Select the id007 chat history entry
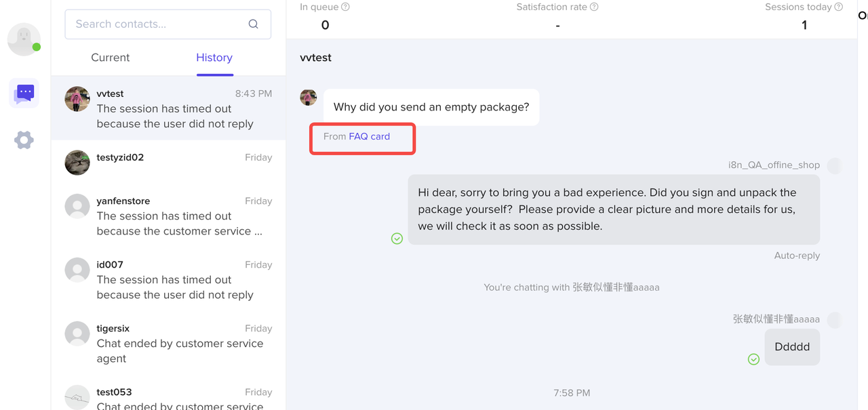The width and height of the screenshot is (868, 410). click(168, 279)
